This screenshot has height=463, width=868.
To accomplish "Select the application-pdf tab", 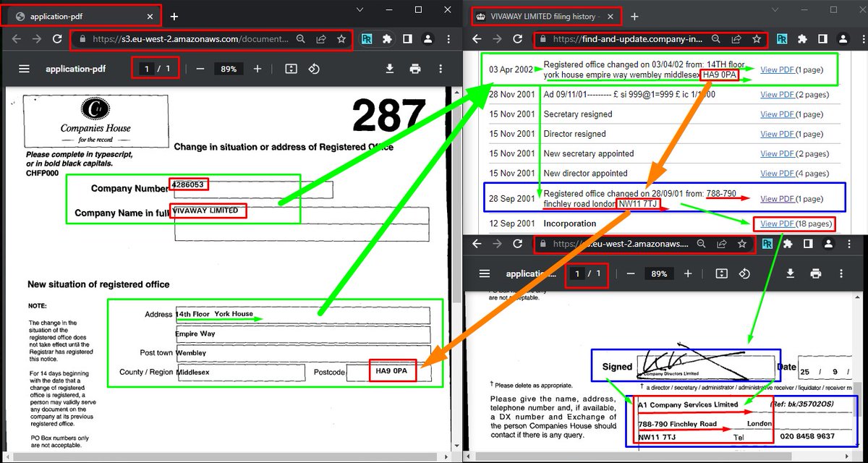I will pyautogui.click(x=81, y=16).
